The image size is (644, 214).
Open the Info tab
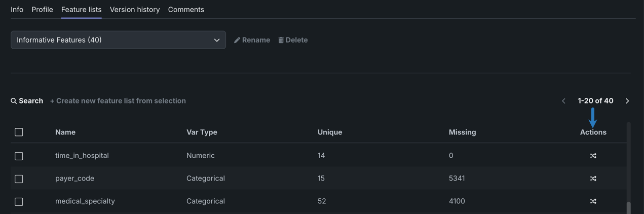17,10
